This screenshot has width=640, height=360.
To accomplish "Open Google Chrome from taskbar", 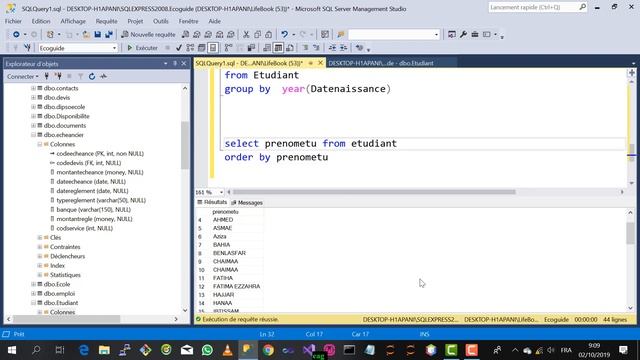I will click(268, 350).
